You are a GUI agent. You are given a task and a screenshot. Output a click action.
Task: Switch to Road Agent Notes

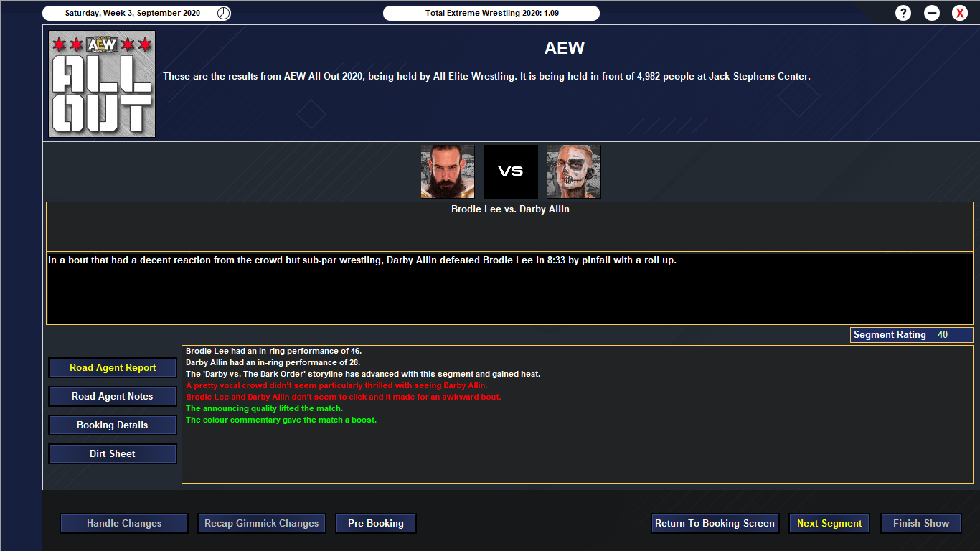(x=113, y=397)
